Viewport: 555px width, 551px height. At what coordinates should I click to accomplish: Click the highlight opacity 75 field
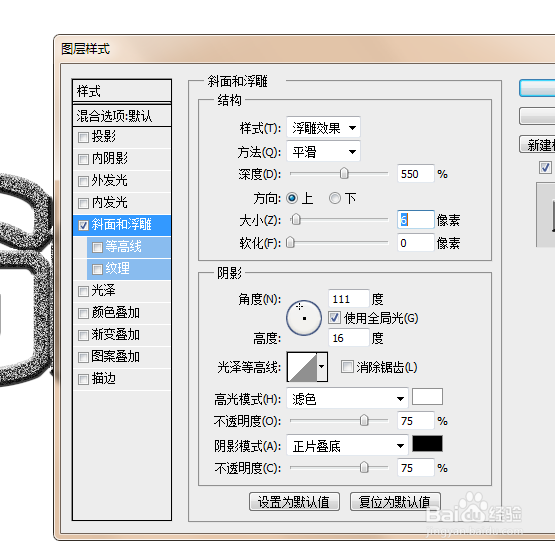pos(416,421)
